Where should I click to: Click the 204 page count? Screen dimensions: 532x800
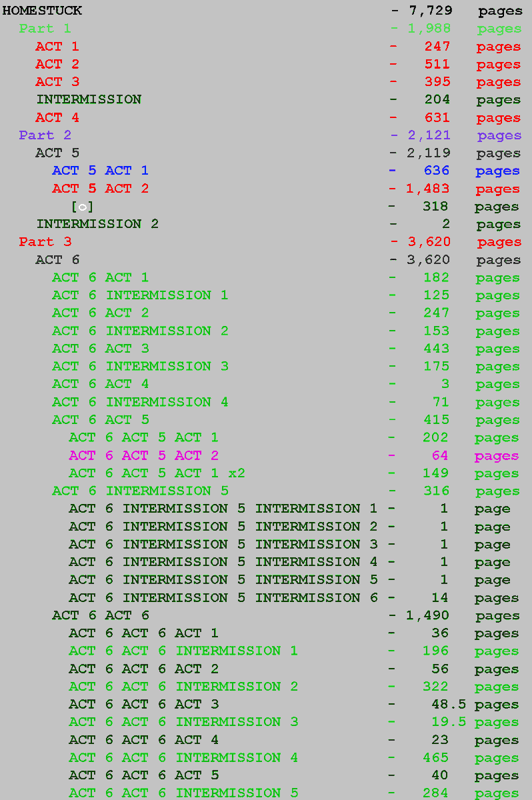pyautogui.click(x=437, y=99)
